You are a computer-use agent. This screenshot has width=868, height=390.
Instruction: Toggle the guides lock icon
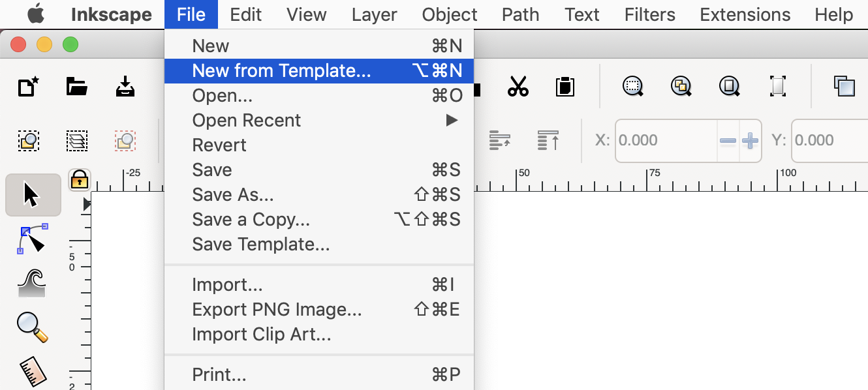[78, 180]
